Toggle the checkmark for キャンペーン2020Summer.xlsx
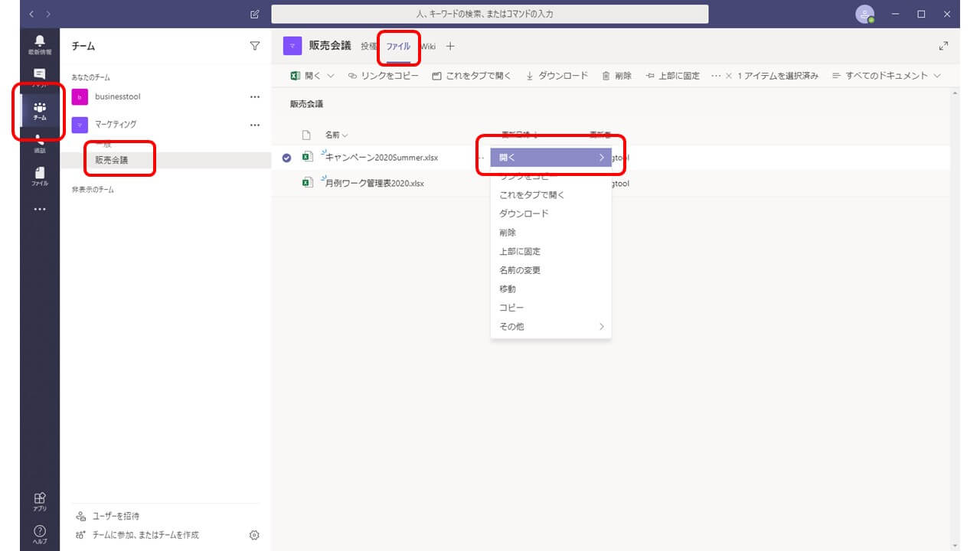 [287, 158]
